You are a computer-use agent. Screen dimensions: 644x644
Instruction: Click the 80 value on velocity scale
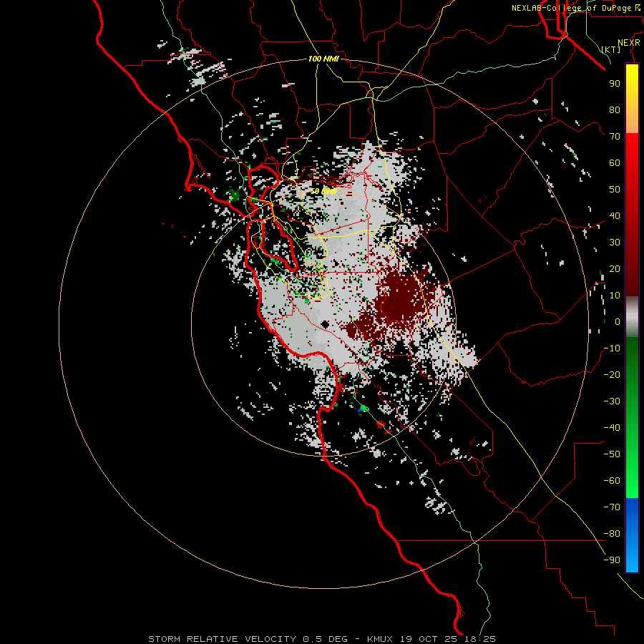(x=615, y=110)
